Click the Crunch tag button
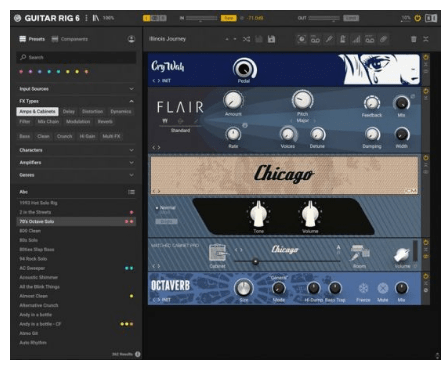Viewport: 447px width, 365px height. (x=65, y=136)
